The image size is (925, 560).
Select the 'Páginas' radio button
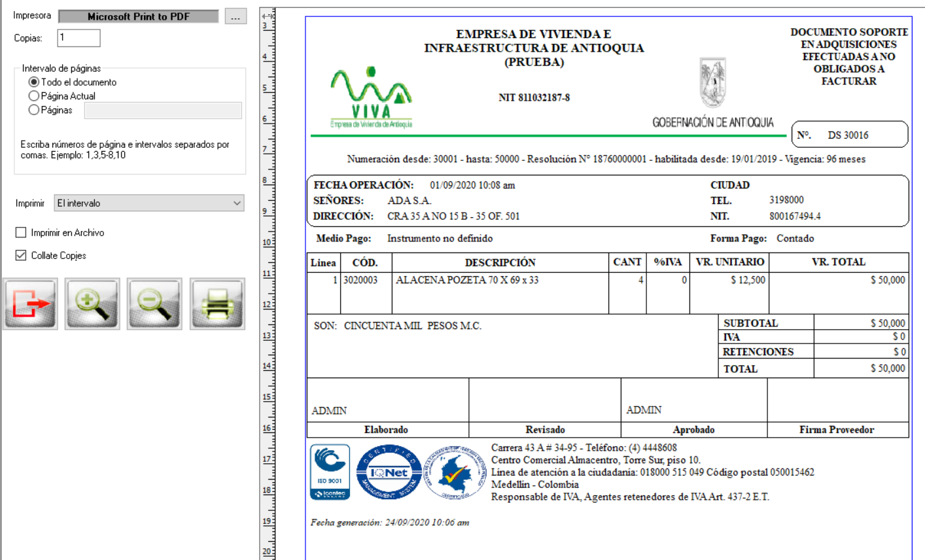pyautogui.click(x=34, y=111)
